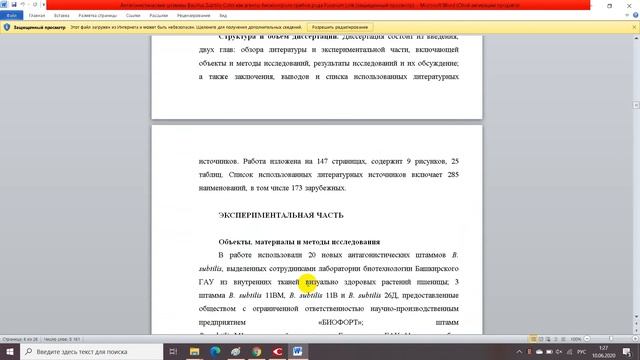640x360 pixels.
Task: Click the Разрешить редактирование button
Action: click(340, 27)
